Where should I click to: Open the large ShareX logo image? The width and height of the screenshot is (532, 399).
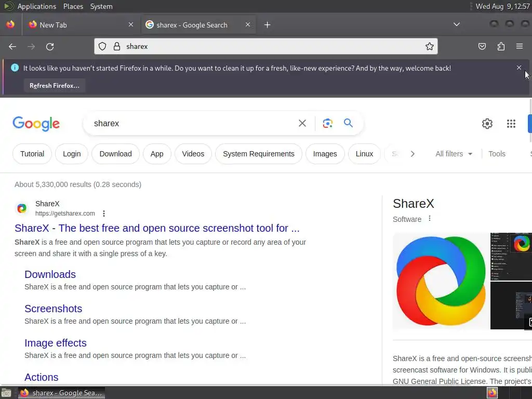(441, 281)
